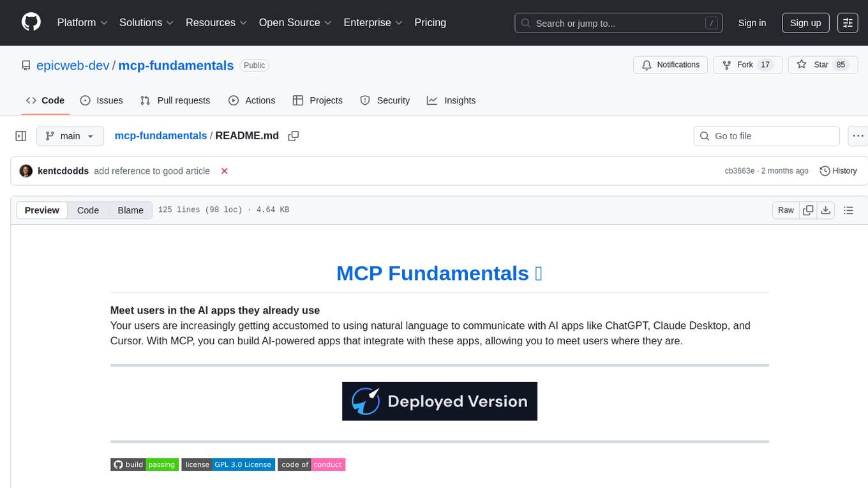868x488 pixels.
Task: View the failed checks red X status
Action: 224,171
